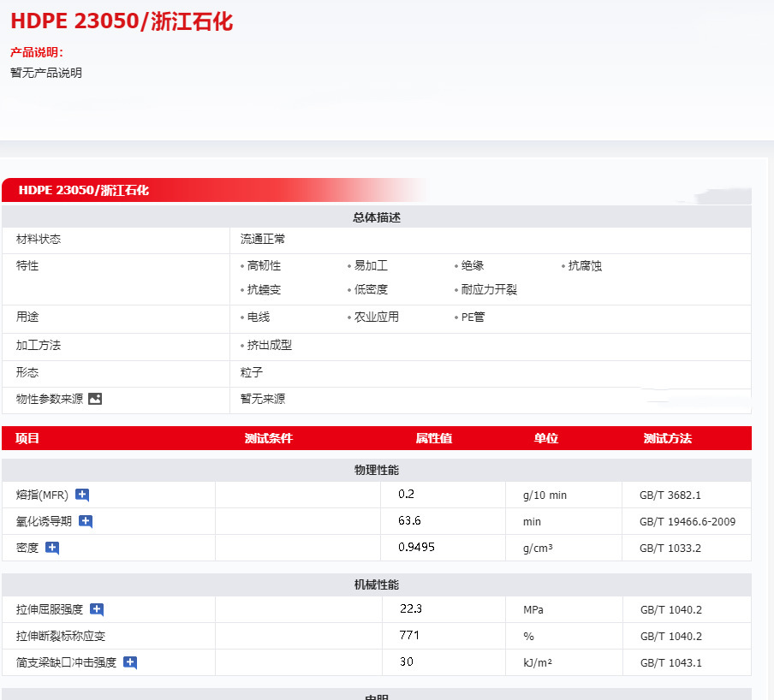
Task: Click the 物理性能 section header
Action: [x=377, y=470]
